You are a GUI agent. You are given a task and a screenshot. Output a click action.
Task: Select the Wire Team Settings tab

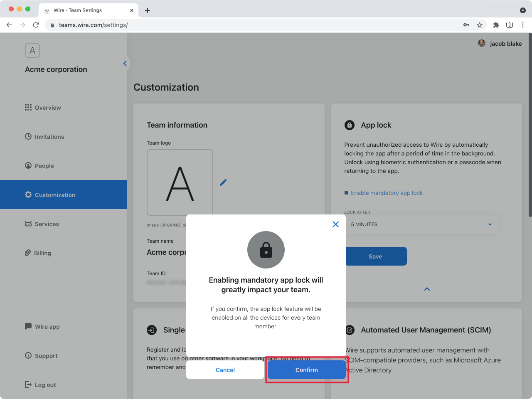pos(89,10)
